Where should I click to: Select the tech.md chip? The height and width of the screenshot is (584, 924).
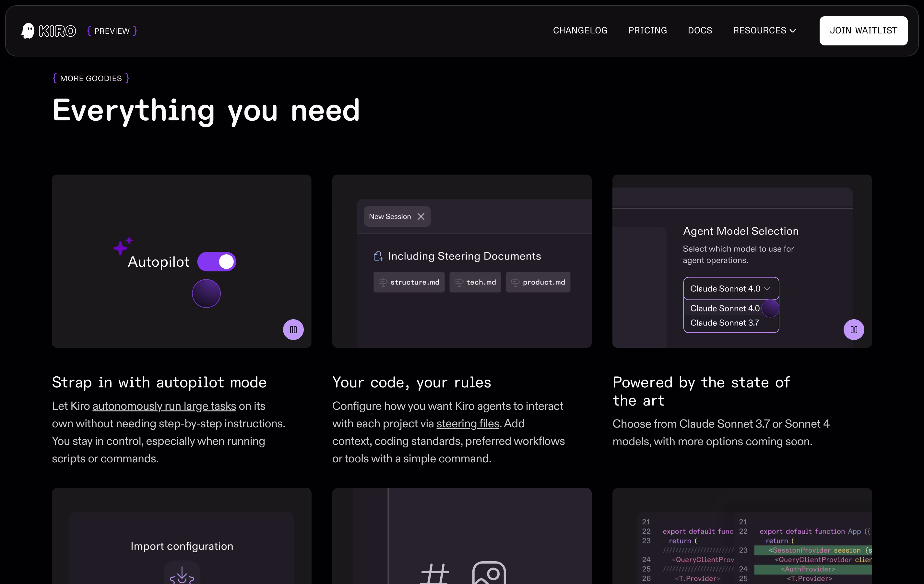point(475,282)
